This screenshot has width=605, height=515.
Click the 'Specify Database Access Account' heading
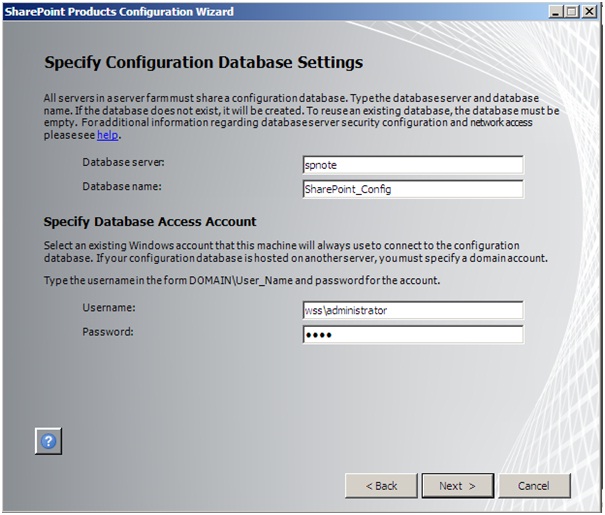click(150, 222)
